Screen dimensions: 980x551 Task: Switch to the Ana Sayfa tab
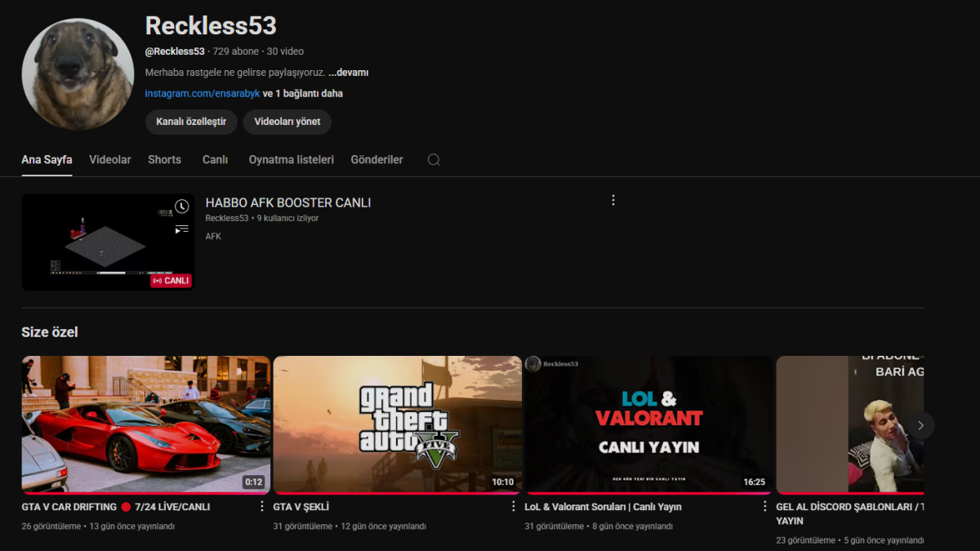(47, 160)
